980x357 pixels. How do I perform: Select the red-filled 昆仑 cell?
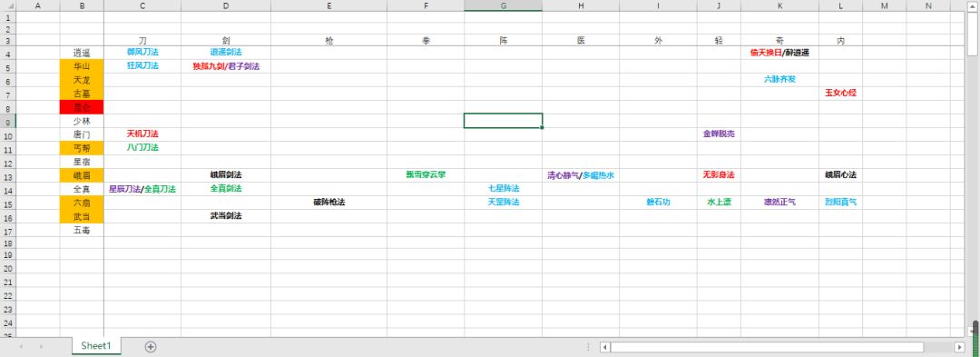(x=82, y=107)
